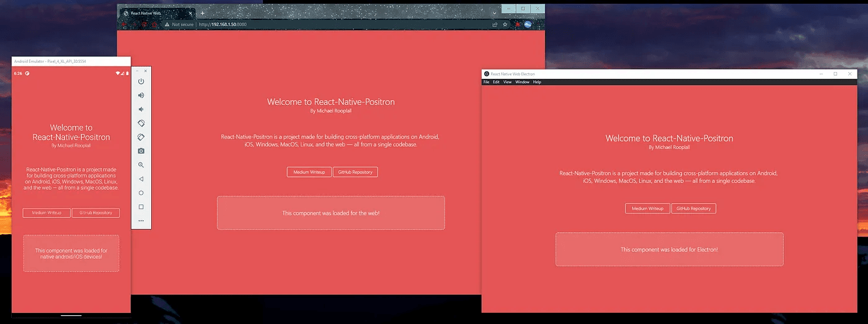Open the View menu in Electron window

(x=507, y=82)
